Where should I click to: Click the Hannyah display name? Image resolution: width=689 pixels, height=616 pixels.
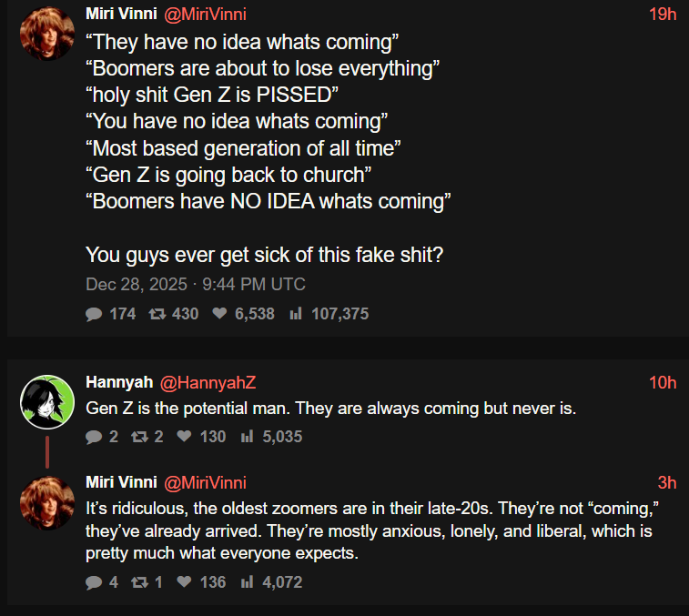coord(118,383)
